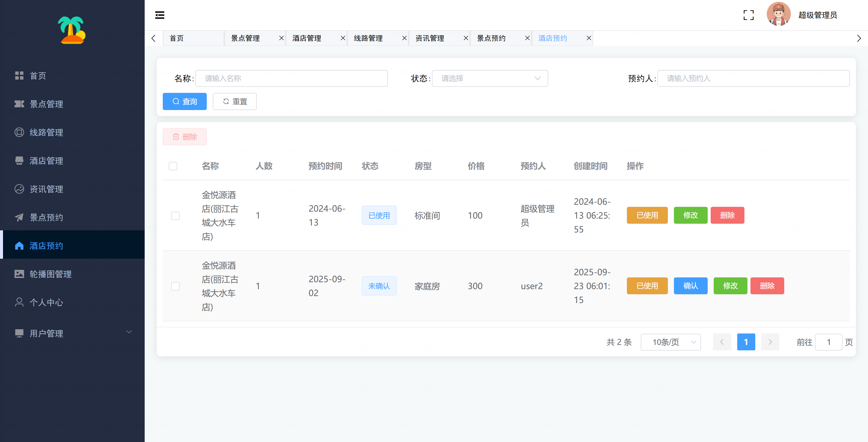Switch to the 酒店管理 tab
The height and width of the screenshot is (442, 868).
tap(307, 38)
